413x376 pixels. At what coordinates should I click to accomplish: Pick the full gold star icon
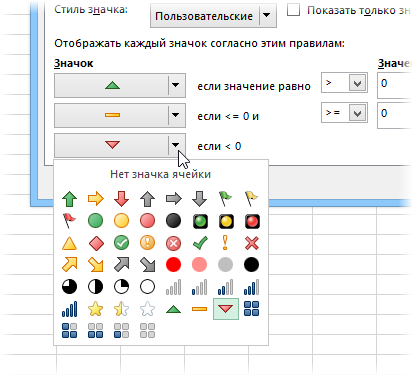point(96,309)
